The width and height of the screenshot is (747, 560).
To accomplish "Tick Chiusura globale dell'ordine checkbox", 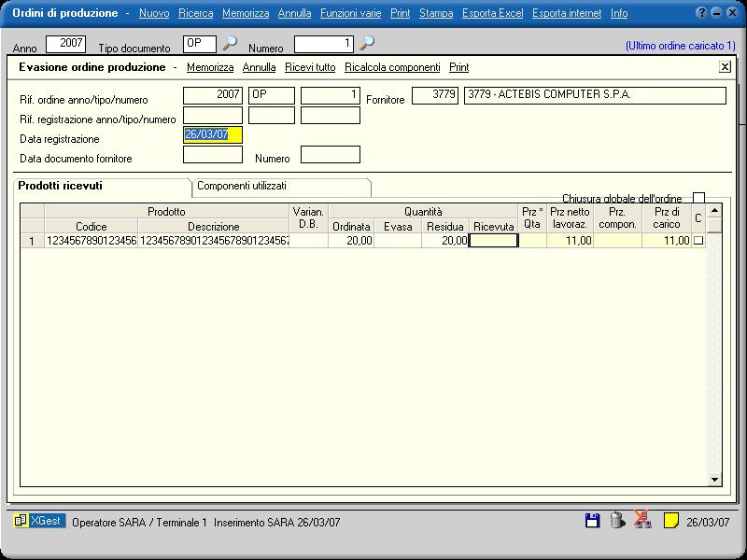I will pyautogui.click(x=698, y=198).
